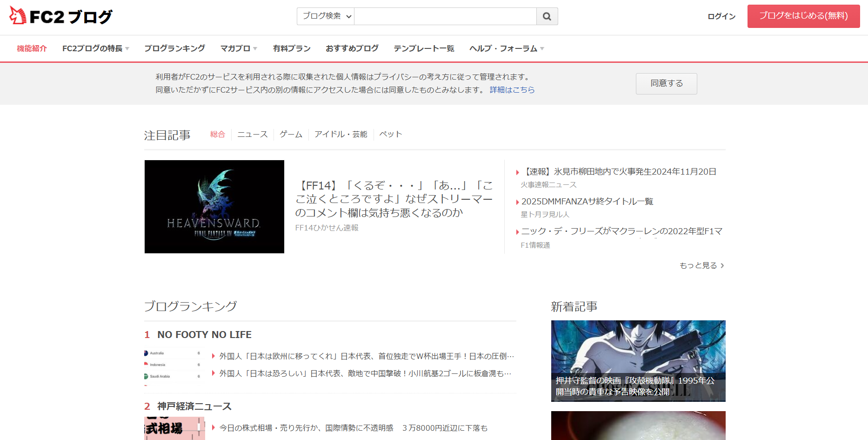868x440 pixels.
Task: Click the もっと見る link
Action: (702, 265)
